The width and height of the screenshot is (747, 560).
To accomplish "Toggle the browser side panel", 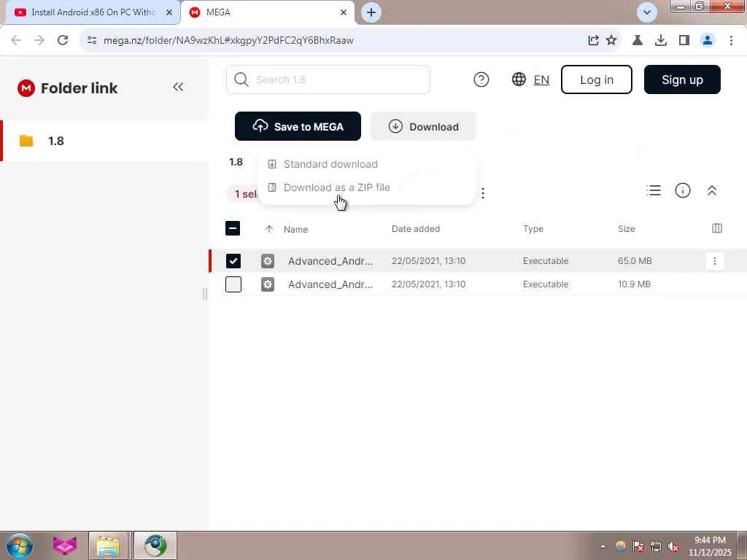I will pyautogui.click(x=684, y=41).
